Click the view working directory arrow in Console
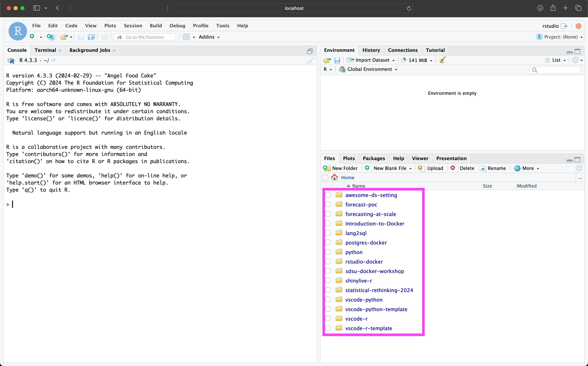 click(53, 60)
